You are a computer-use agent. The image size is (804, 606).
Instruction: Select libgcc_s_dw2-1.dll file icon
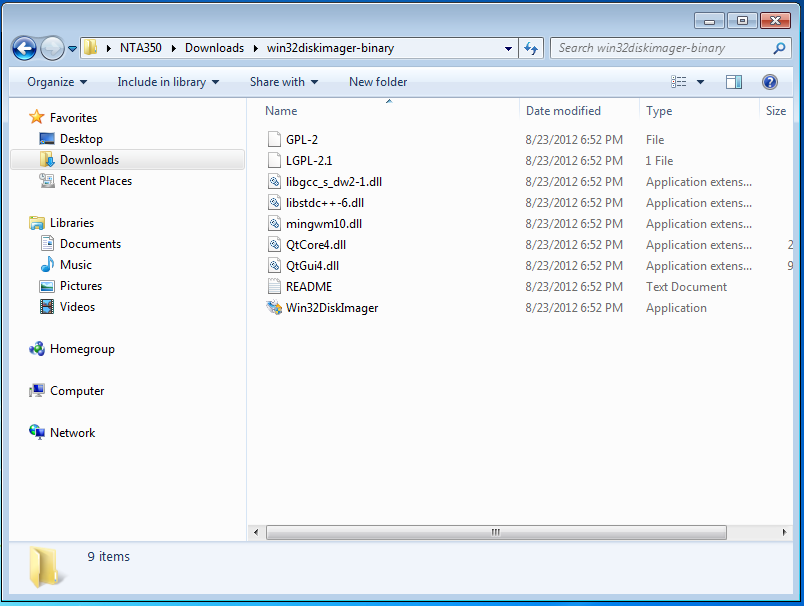[275, 181]
